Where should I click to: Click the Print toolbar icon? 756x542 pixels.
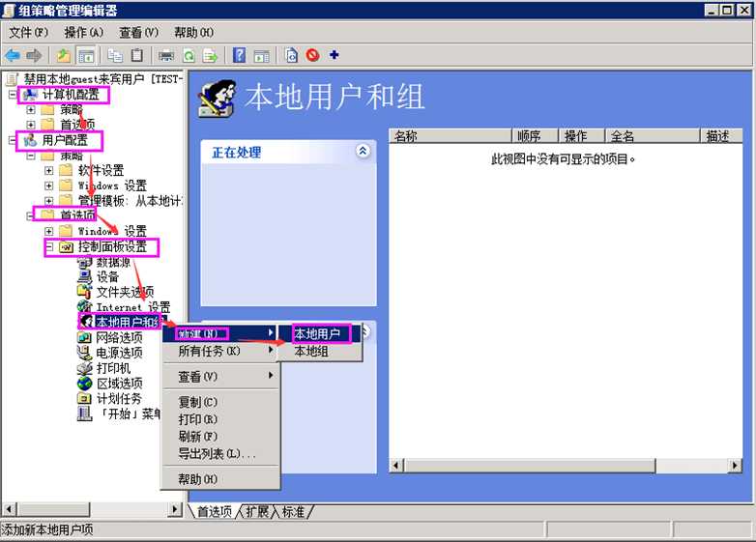pos(166,56)
